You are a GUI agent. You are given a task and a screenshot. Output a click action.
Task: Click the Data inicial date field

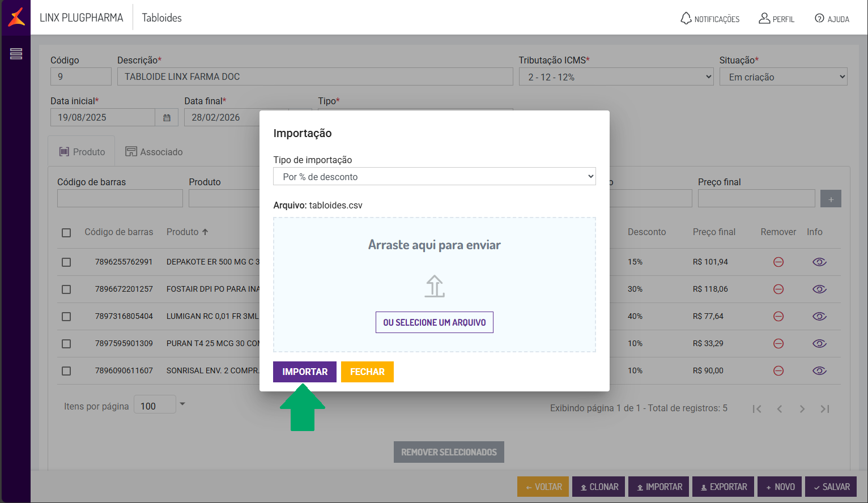click(103, 117)
